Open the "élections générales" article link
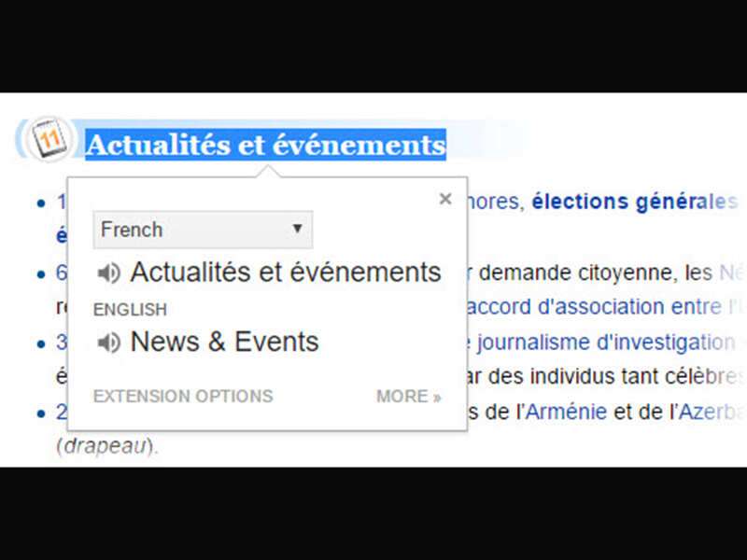Screen dimensions: 747x560 (x=634, y=202)
